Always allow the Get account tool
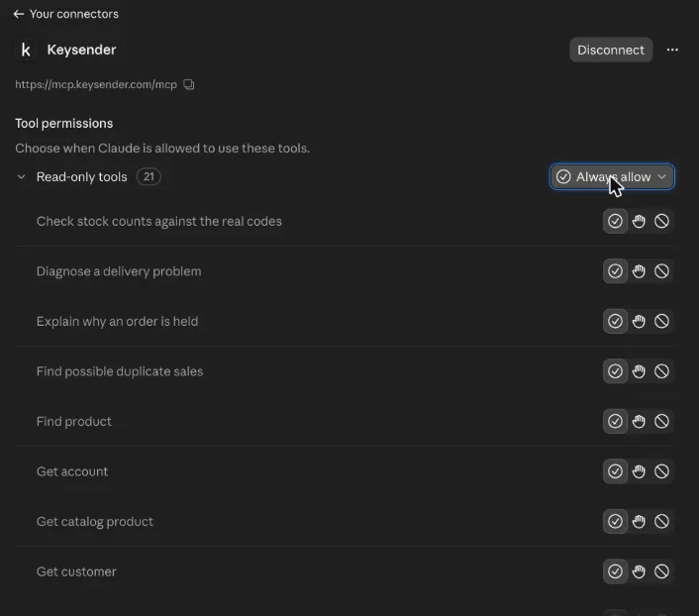Image resolution: width=699 pixels, height=616 pixels. click(x=615, y=471)
